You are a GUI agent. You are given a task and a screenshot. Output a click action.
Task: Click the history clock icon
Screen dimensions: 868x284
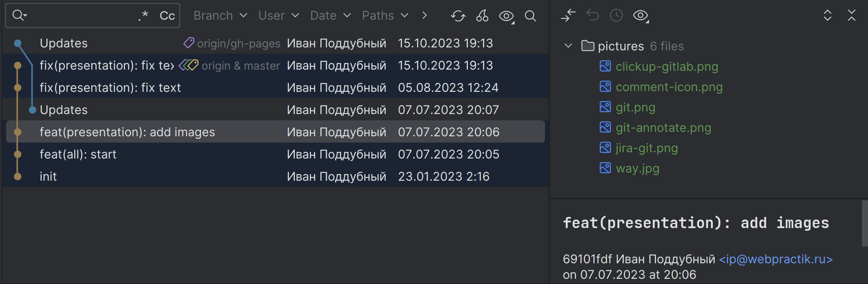(x=616, y=16)
